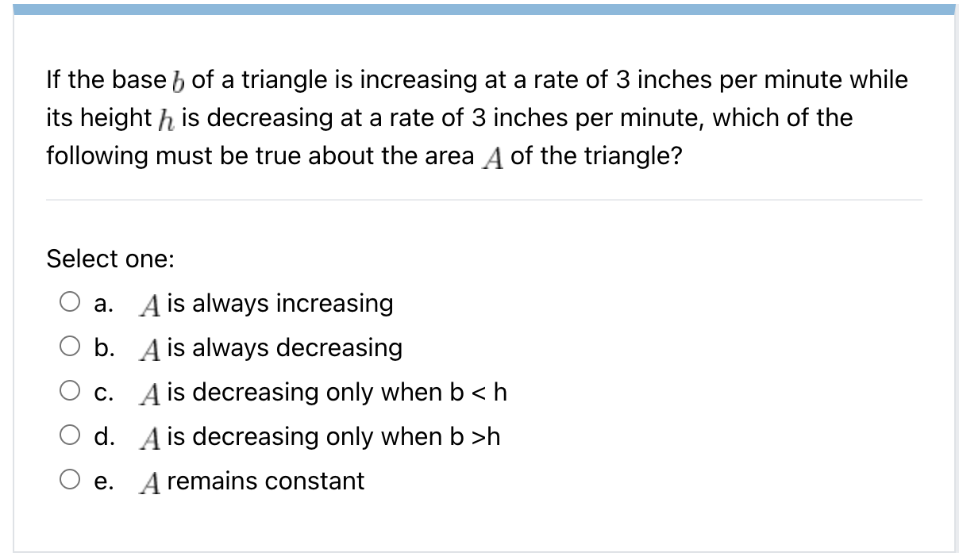Click the label text of option b
Screen dimensions: 959x560
click(270, 347)
